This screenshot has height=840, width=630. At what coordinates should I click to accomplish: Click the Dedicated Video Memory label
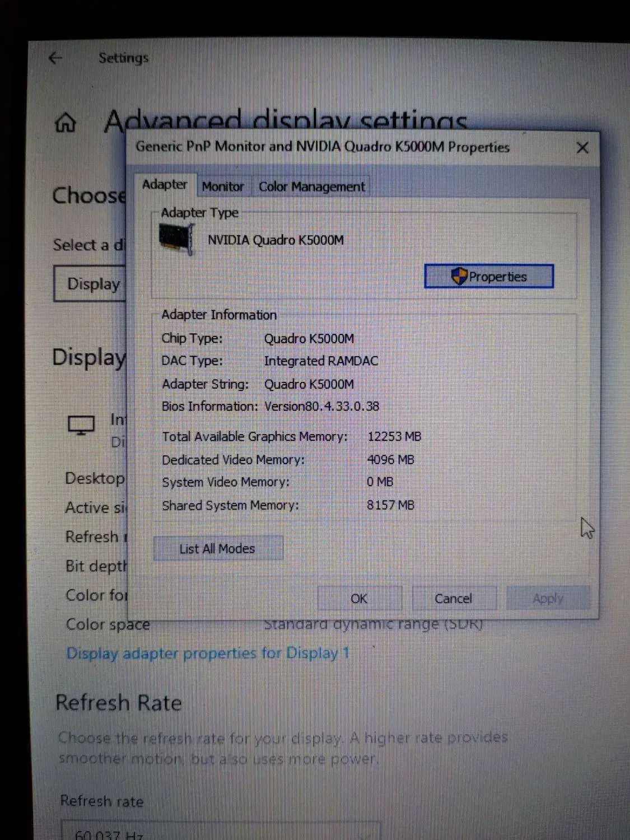[233, 460]
